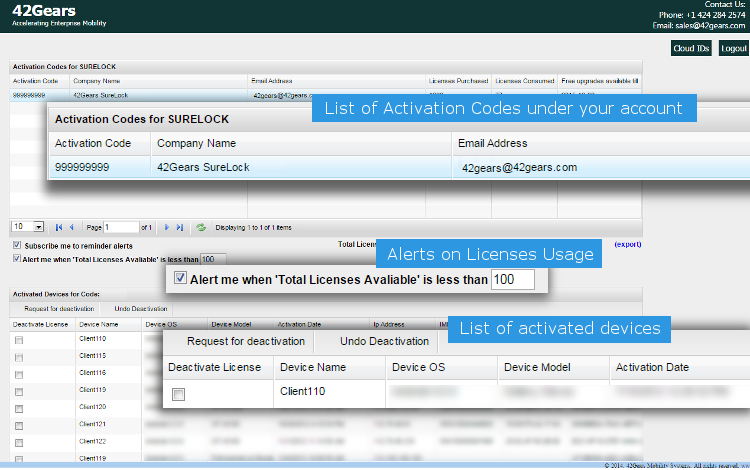The height and width of the screenshot is (470, 750).
Task: Select the 'Client120' device name
Action: [92, 407]
